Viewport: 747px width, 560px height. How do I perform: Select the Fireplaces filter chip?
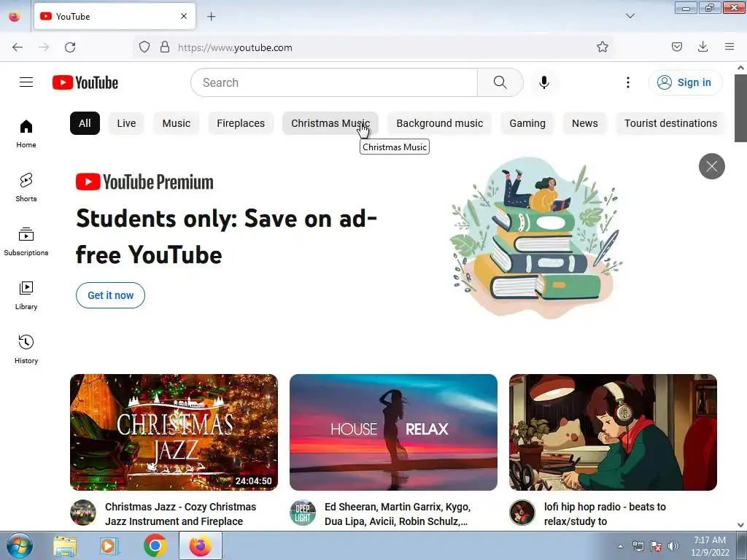click(241, 123)
